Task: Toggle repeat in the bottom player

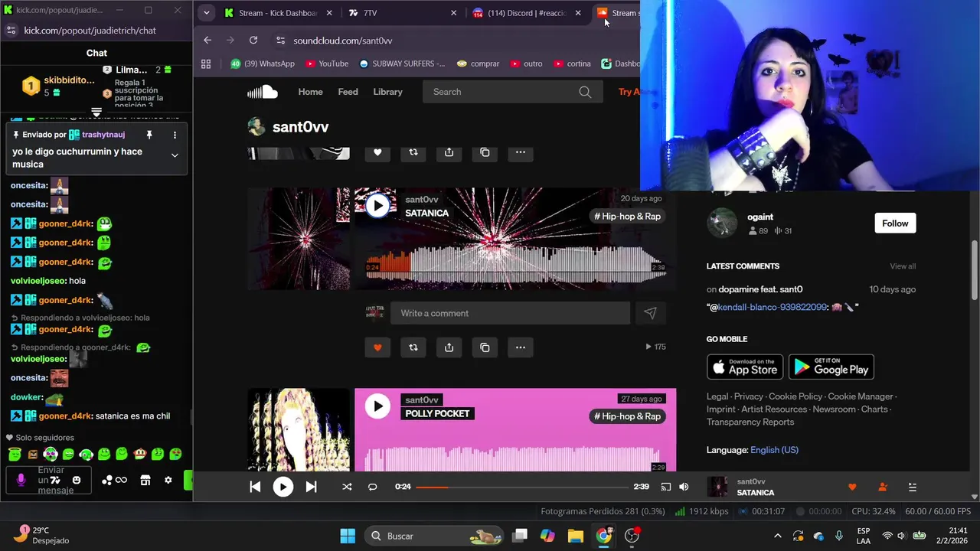Action: (x=372, y=487)
